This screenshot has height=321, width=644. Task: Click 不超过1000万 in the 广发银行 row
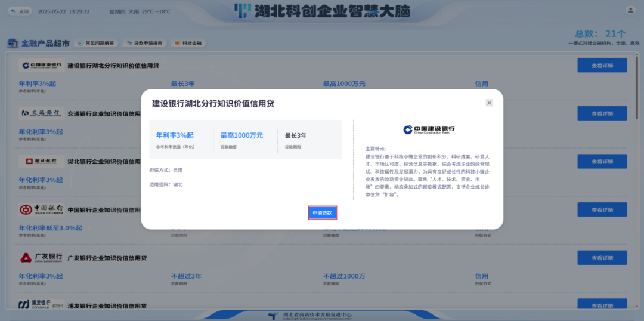coord(344,276)
